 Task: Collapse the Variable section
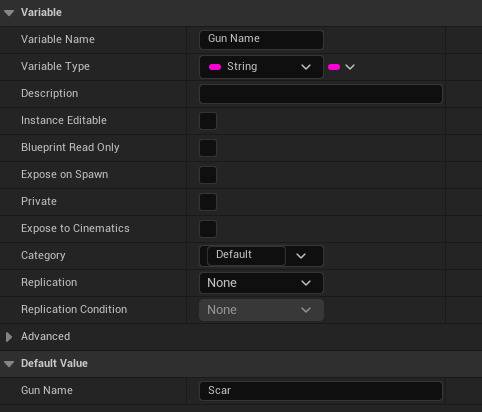[9, 13]
